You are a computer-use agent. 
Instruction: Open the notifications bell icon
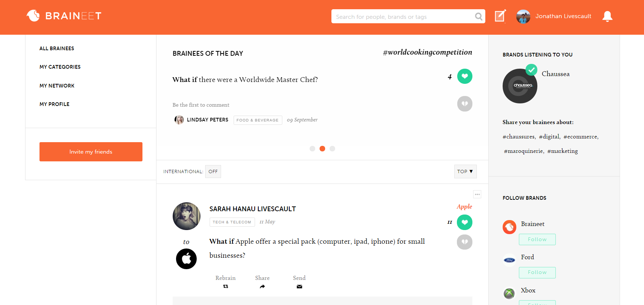pyautogui.click(x=607, y=16)
